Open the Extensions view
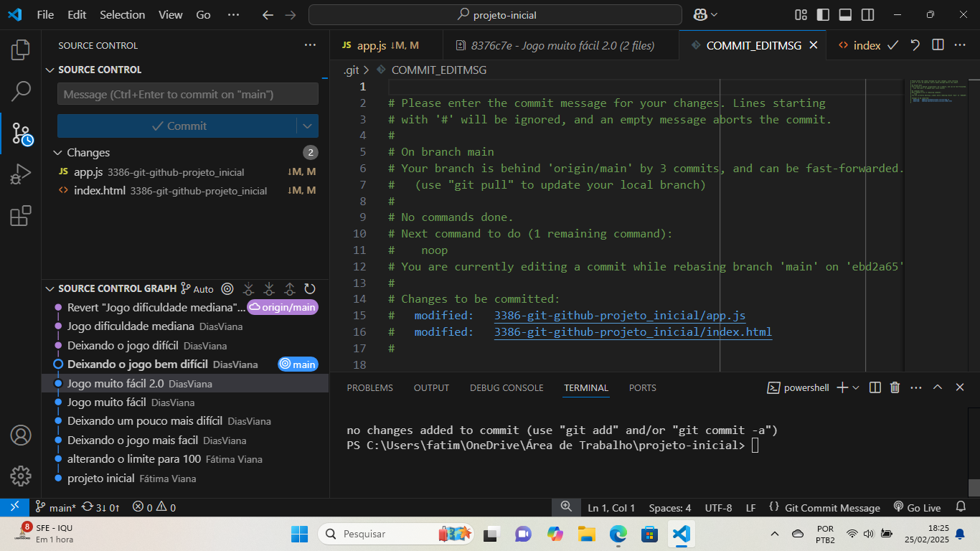 coord(21,216)
